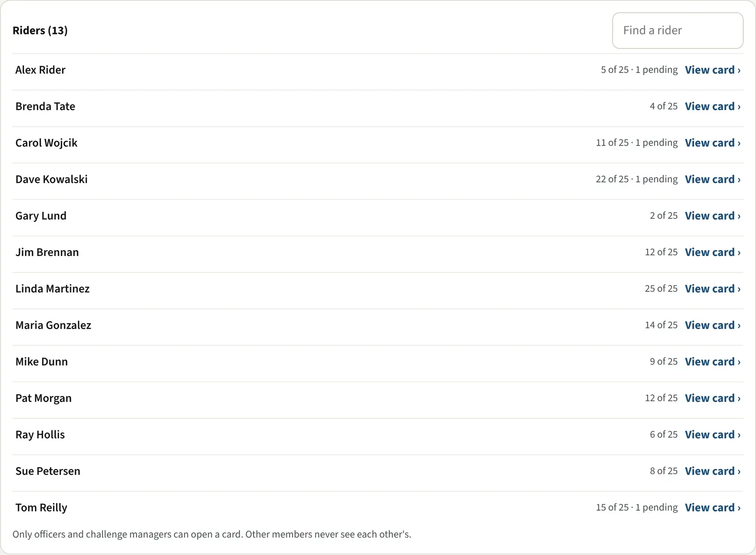756x555 pixels.
Task: Click the name Maria Gonzalez
Action: click(53, 325)
